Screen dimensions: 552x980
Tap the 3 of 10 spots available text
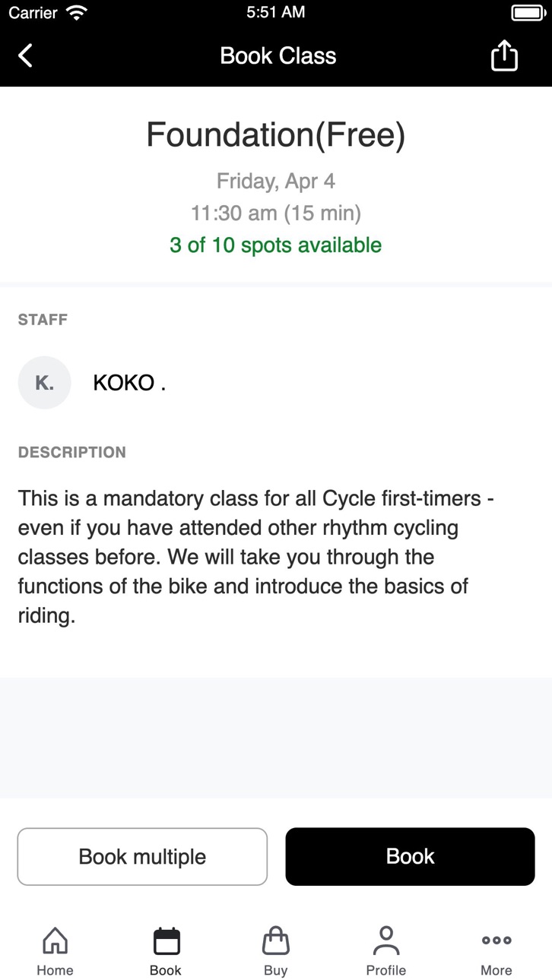pos(276,245)
